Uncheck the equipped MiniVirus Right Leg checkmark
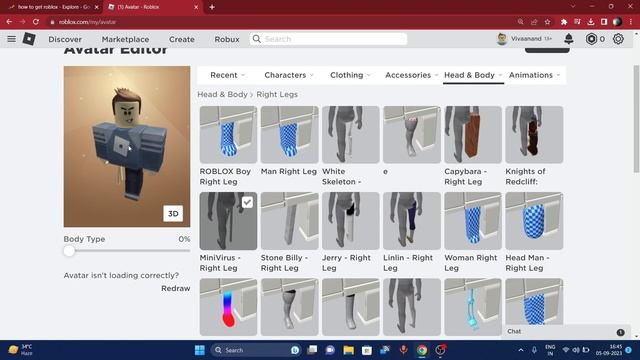This screenshot has height=360, width=640. (247, 202)
